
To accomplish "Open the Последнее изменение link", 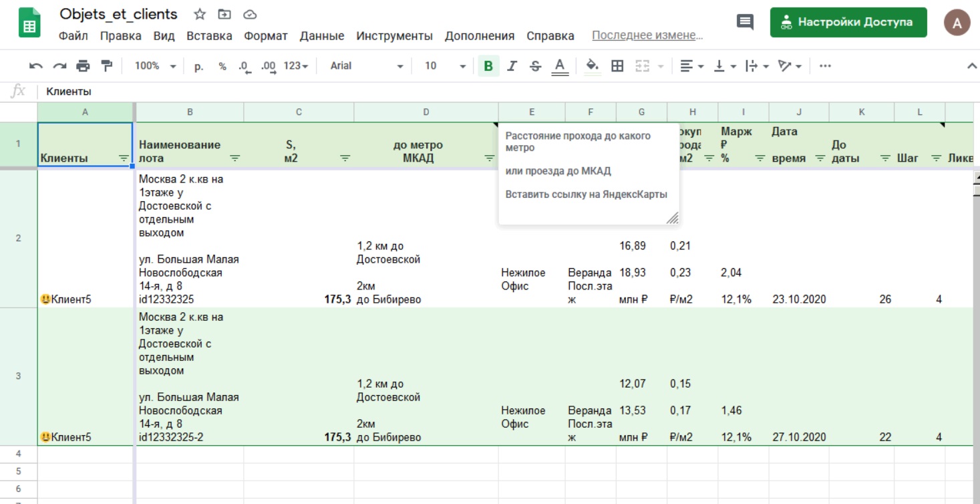I will click(647, 35).
